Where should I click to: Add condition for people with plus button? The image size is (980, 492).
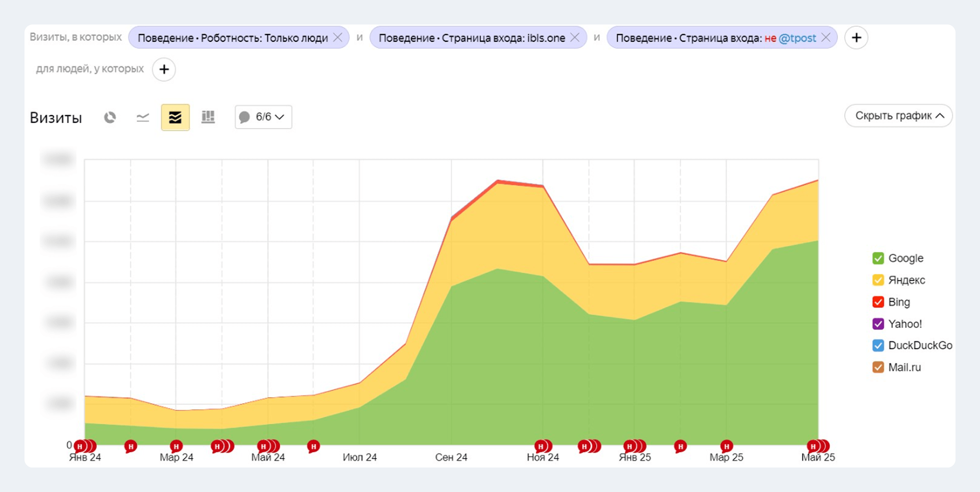[x=164, y=69]
